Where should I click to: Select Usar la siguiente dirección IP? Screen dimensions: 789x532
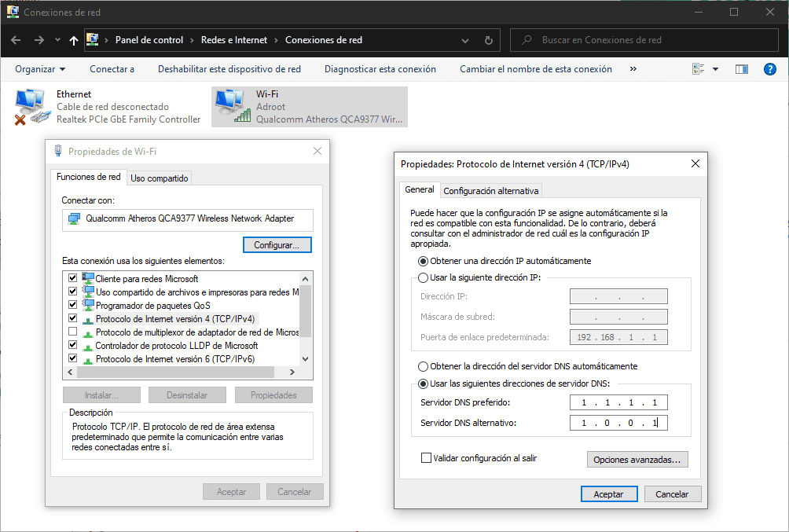coord(423,278)
